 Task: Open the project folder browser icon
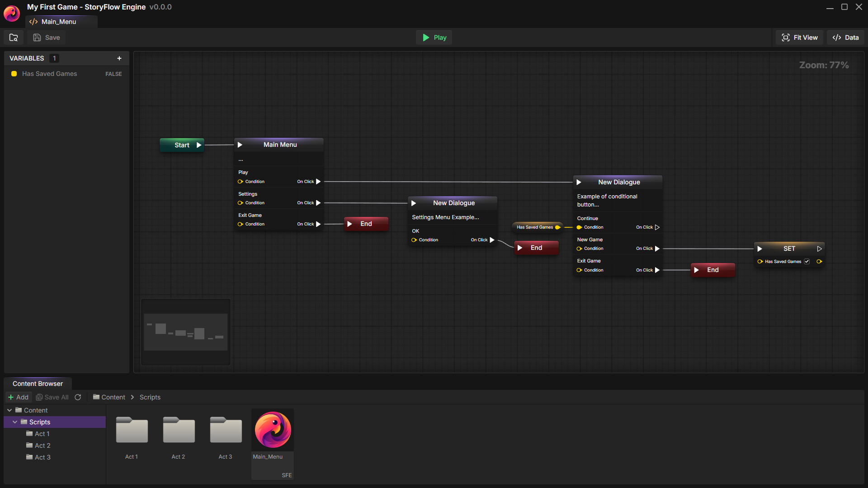[x=13, y=38]
